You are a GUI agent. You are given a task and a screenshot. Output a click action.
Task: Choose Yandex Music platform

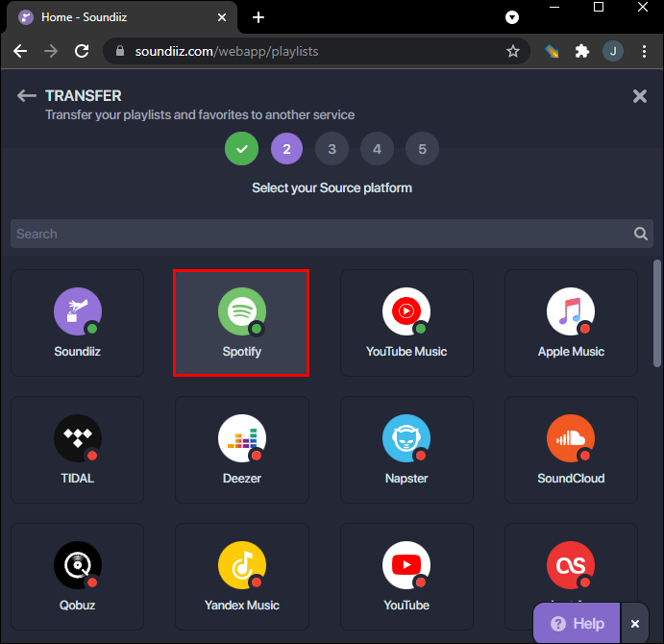241,576
